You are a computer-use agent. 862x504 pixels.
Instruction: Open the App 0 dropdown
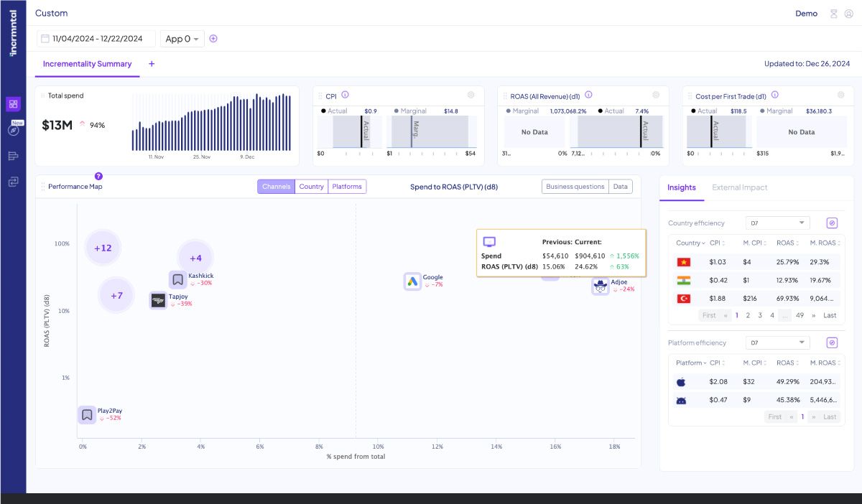[182, 39]
